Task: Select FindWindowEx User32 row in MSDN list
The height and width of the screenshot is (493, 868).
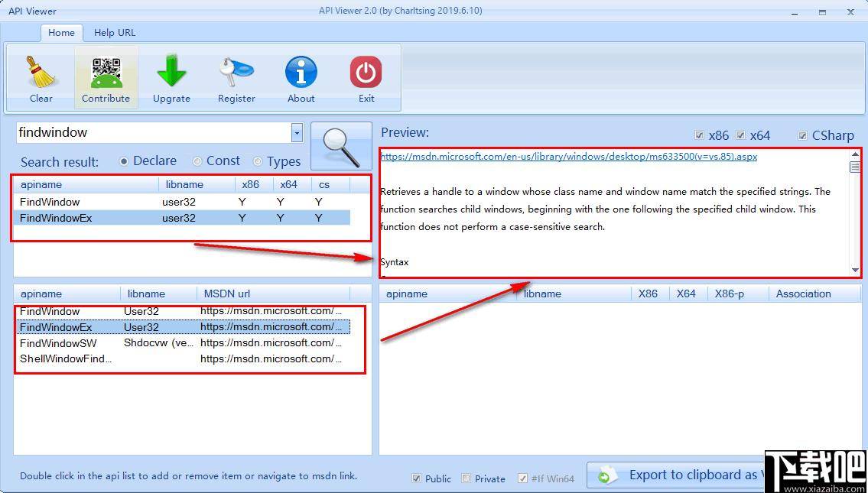Action: tap(183, 327)
